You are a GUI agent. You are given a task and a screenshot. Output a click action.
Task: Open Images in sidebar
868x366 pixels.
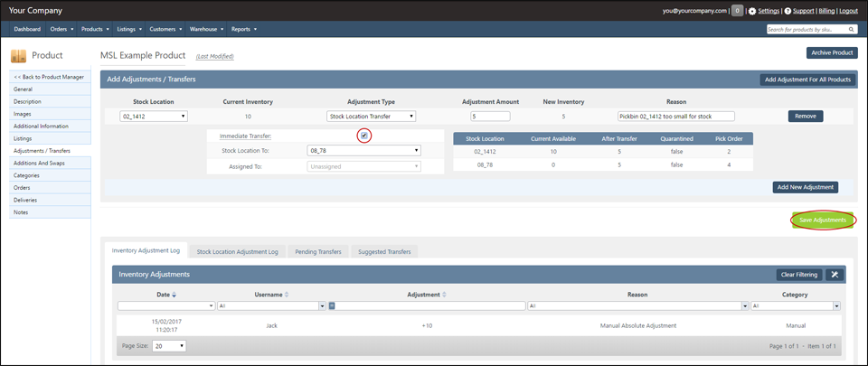click(x=50, y=114)
